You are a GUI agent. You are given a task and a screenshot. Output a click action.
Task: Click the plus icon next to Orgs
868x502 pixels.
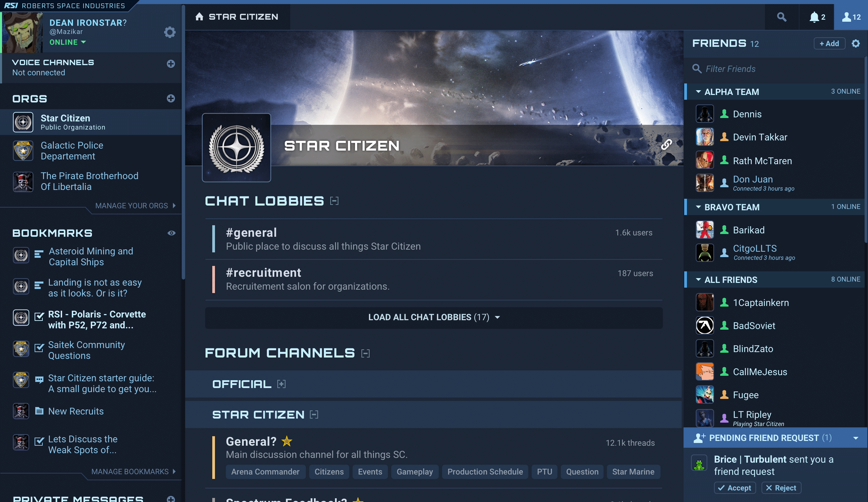171,99
